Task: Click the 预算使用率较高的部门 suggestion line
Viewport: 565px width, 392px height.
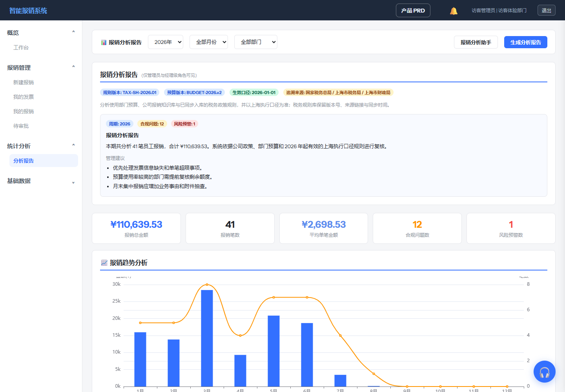Action: [163, 177]
